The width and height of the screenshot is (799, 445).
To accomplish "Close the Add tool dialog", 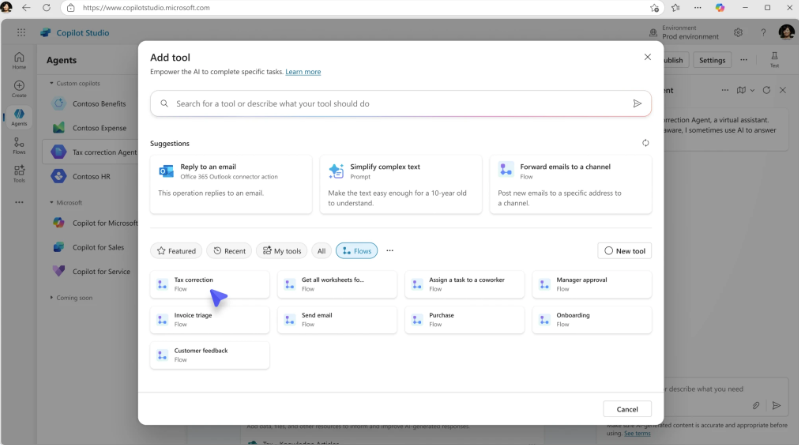I will [648, 57].
